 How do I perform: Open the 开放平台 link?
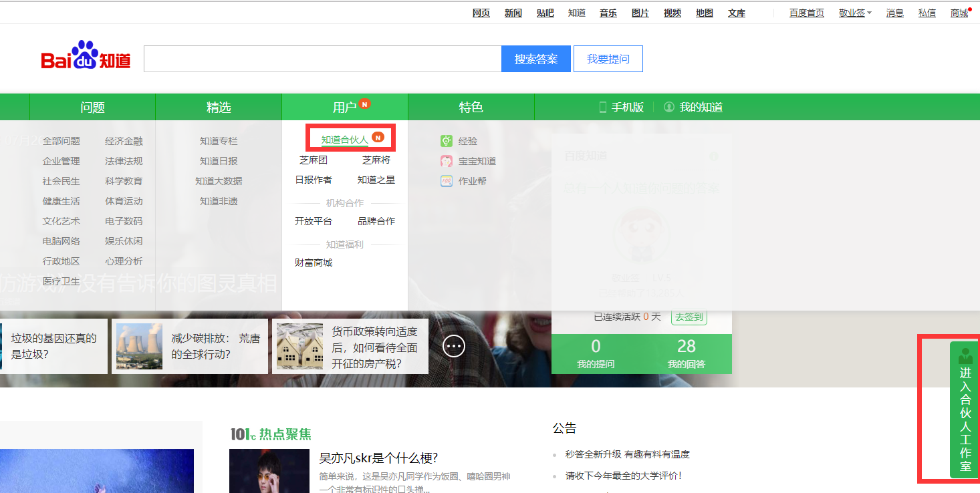(x=314, y=221)
